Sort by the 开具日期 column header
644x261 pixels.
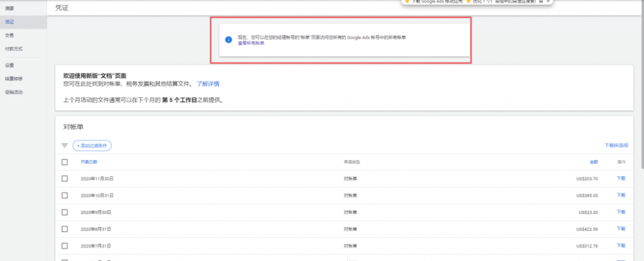pyautogui.click(x=89, y=162)
